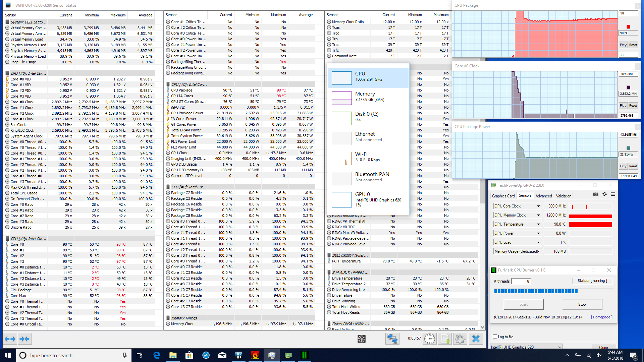Enable the Log to file checkbox

click(x=495, y=337)
